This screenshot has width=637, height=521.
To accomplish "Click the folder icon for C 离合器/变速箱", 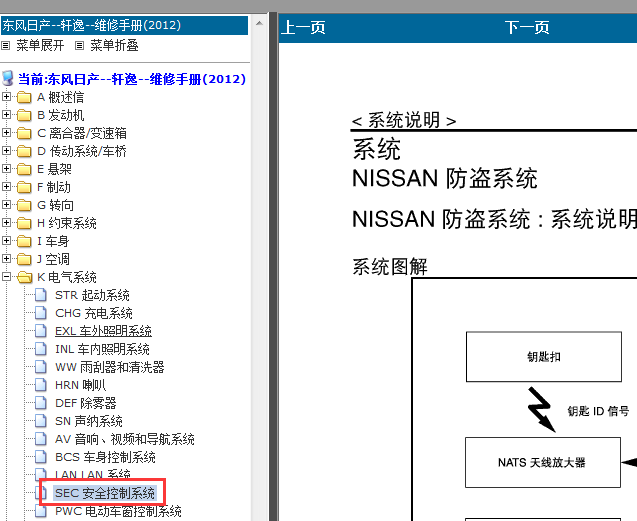I will click(x=24, y=133).
